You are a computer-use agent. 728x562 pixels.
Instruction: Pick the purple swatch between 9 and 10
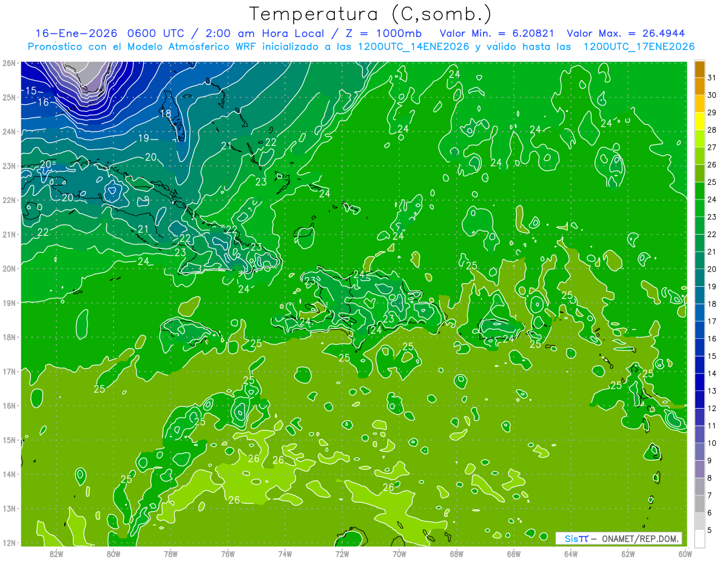[699, 452]
